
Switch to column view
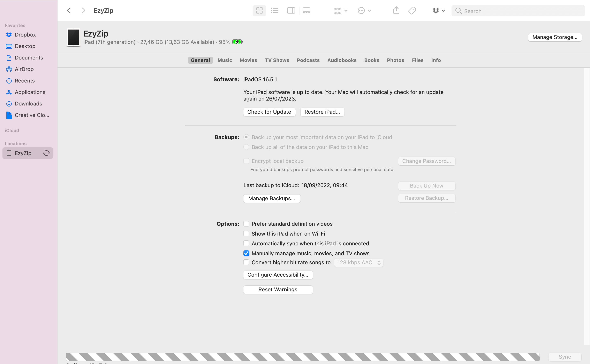click(291, 11)
